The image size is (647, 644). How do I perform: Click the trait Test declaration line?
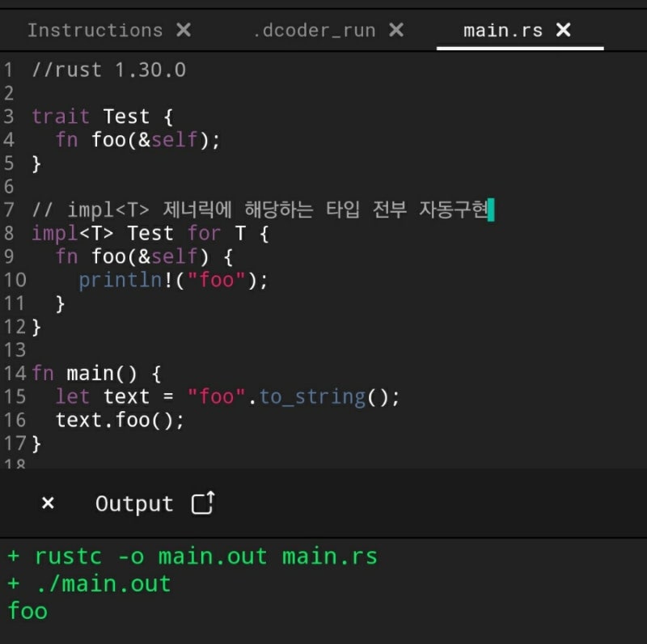click(x=102, y=117)
